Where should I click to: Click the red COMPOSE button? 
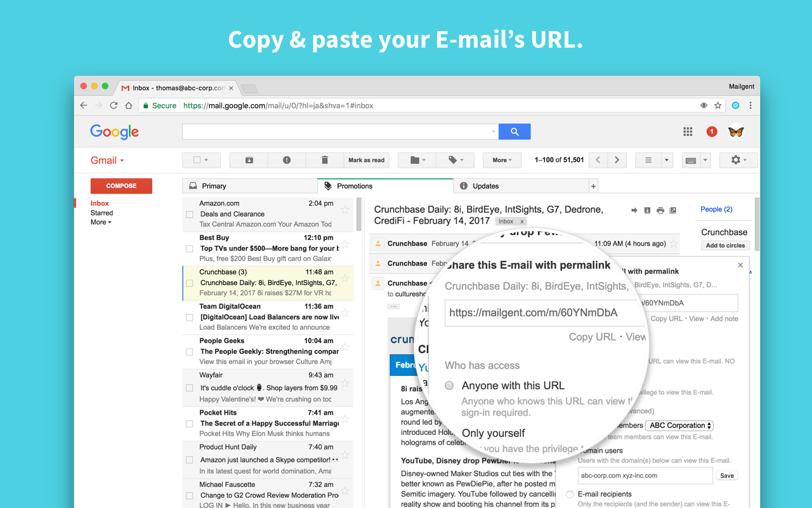pyautogui.click(x=121, y=186)
